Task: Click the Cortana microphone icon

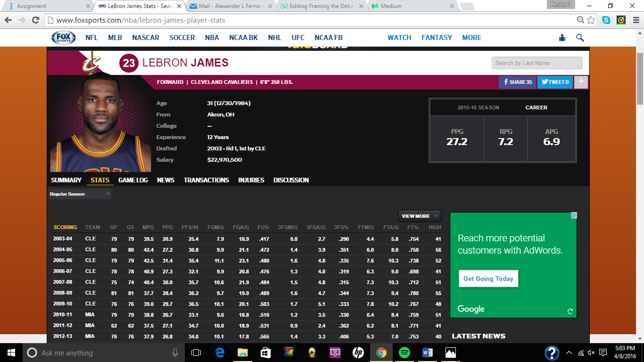Action: (175, 353)
